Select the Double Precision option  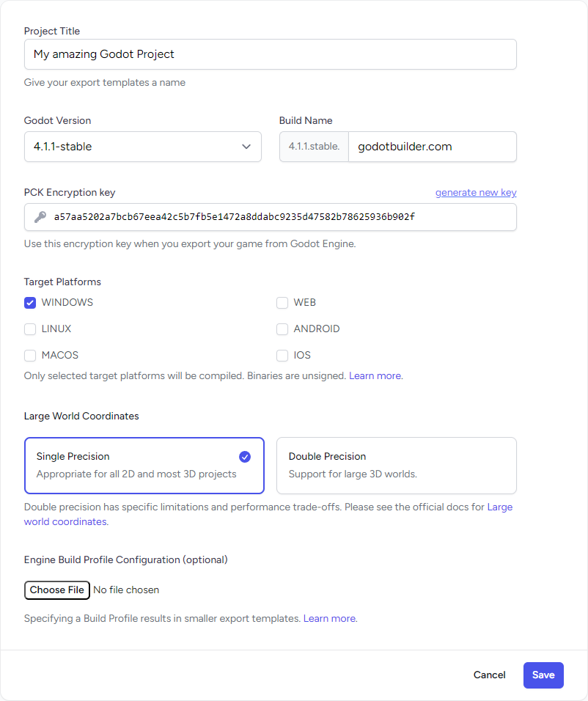click(x=396, y=465)
